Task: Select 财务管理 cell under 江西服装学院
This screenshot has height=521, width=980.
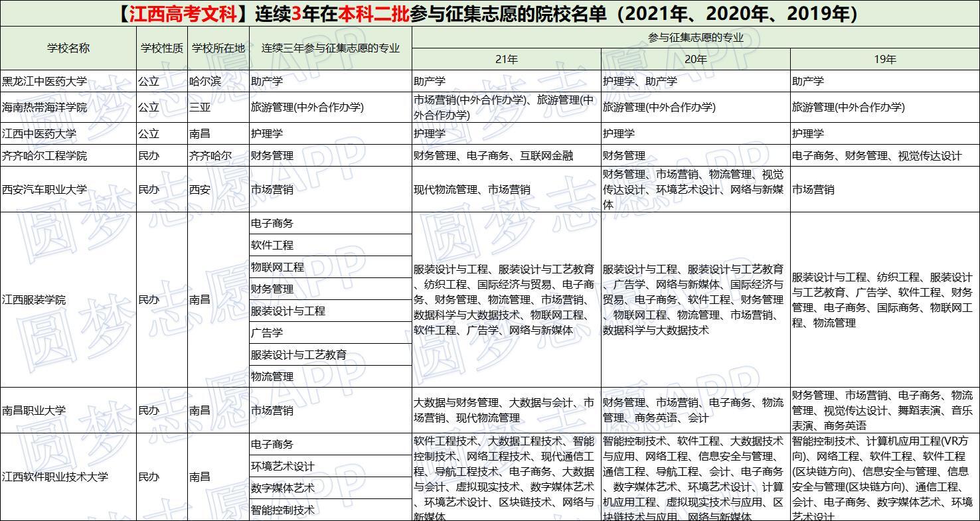Action: [331, 289]
